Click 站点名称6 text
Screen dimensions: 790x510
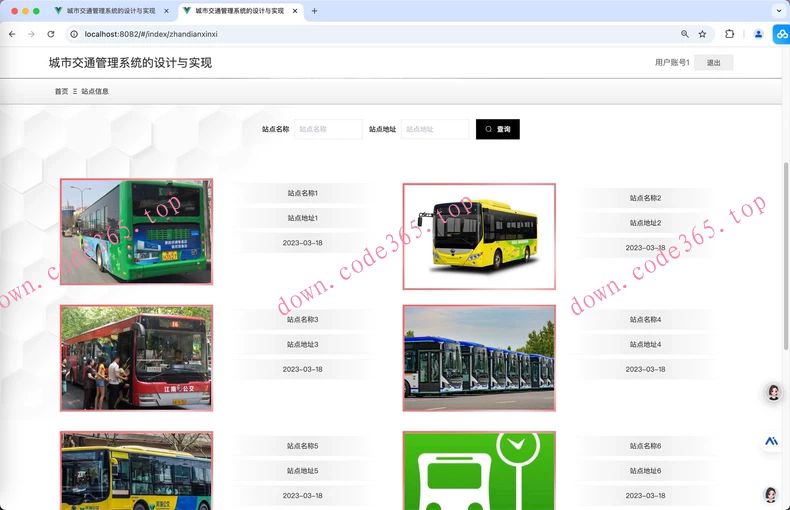click(x=645, y=446)
